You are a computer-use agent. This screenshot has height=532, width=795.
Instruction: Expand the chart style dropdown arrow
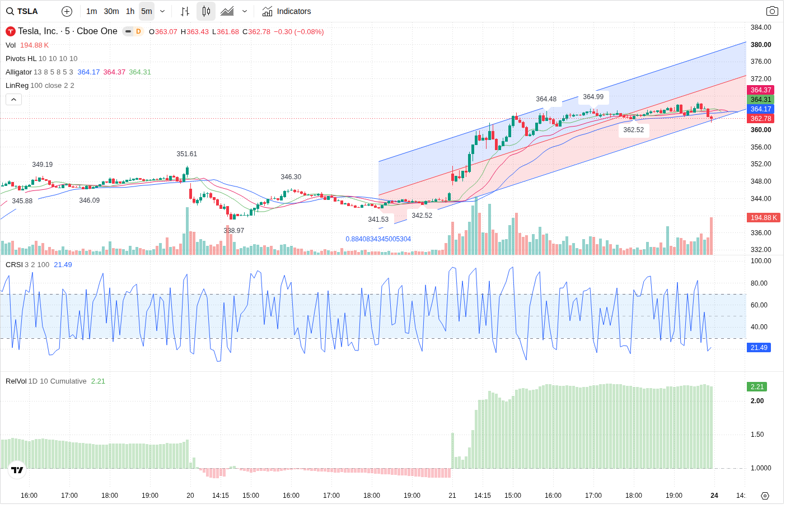(245, 11)
